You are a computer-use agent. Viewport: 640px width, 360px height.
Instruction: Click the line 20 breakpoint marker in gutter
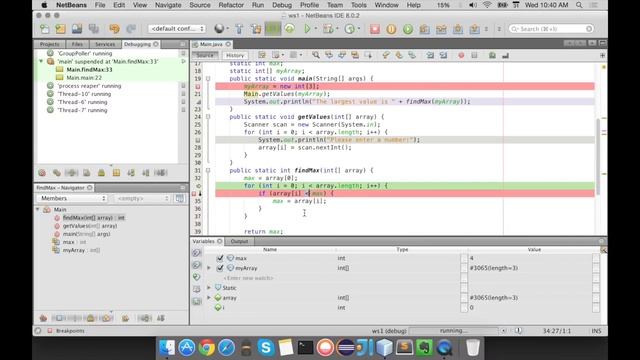point(198,86)
